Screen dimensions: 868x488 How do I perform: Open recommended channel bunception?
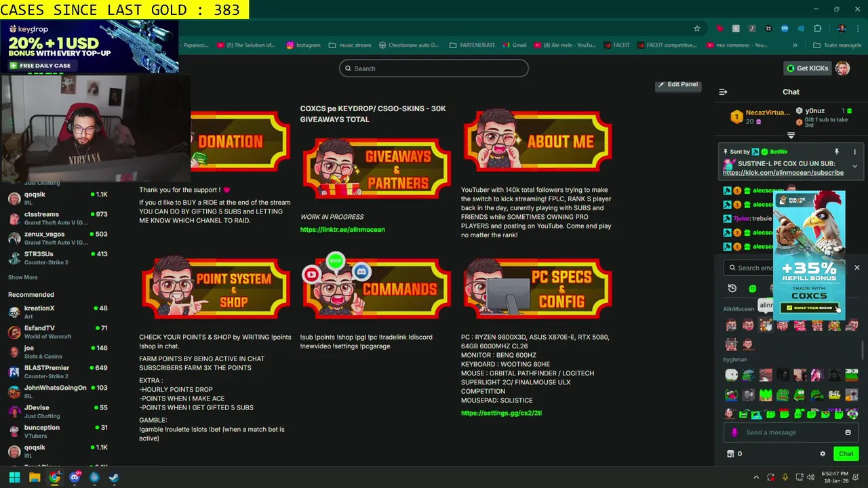(x=58, y=431)
